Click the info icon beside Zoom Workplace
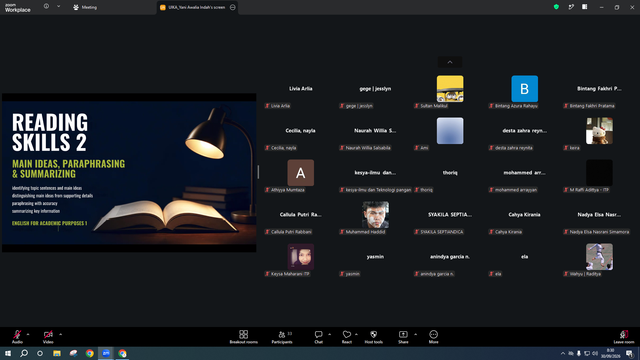The height and width of the screenshot is (360, 640). [x=46, y=7]
